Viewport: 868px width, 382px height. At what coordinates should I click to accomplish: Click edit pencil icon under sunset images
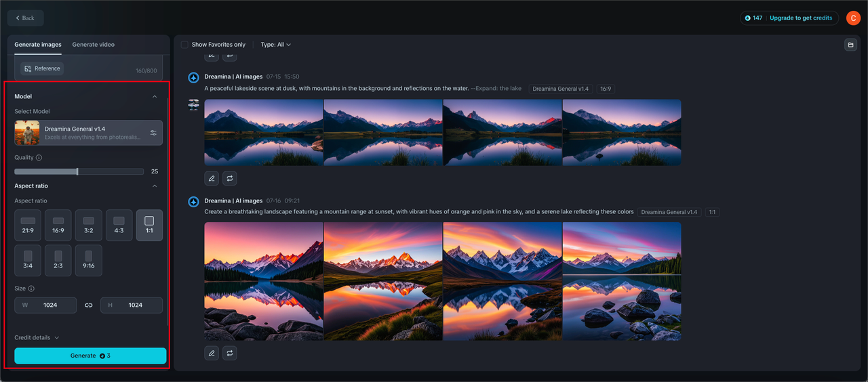[212, 353]
